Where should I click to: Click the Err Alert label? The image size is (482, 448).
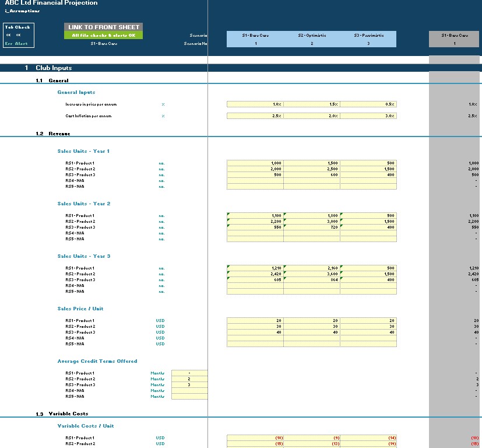16,44
